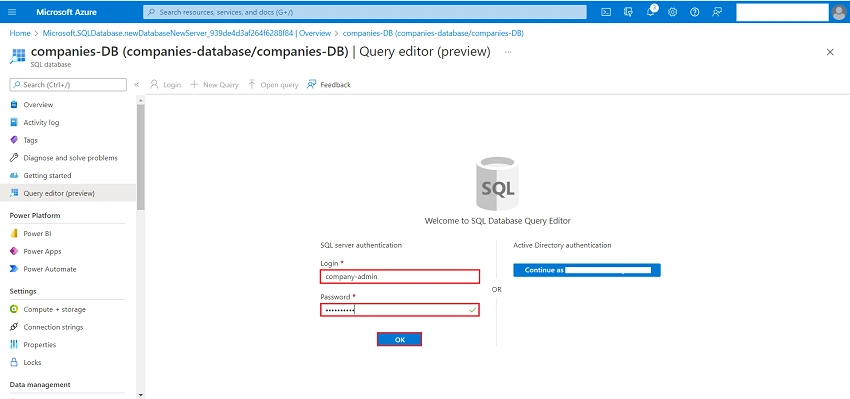Click the large SQL database cylinder logo
The height and width of the screenshot is (399, 850).
(498, 184)
